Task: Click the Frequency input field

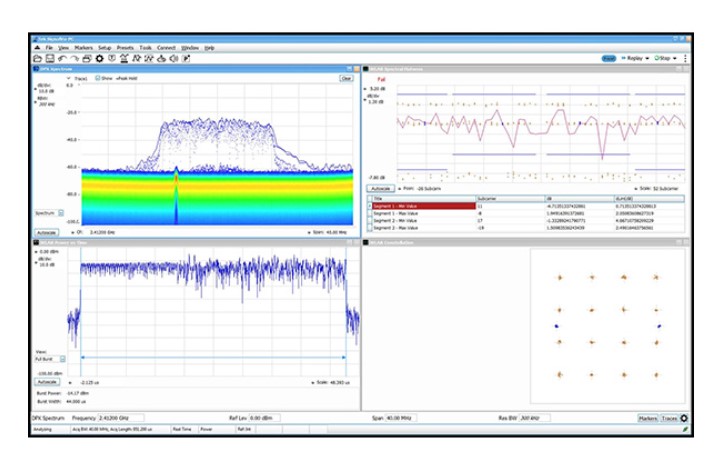Action: point(119,418)
